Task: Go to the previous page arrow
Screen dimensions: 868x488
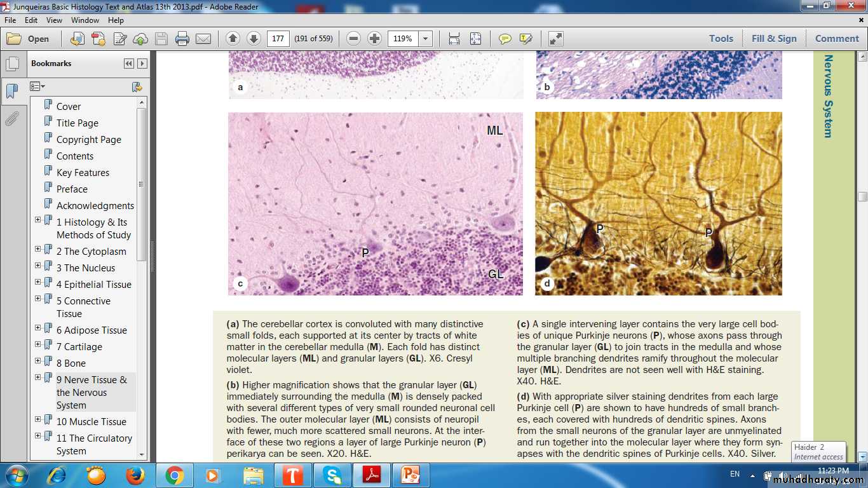Action: coord(233,39)
